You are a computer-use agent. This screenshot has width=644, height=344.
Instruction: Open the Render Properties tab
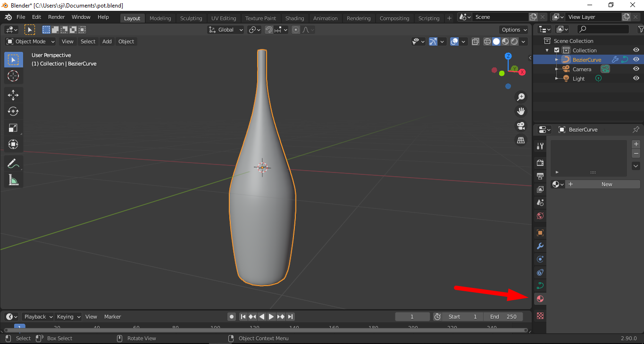(x=539, y=163)
